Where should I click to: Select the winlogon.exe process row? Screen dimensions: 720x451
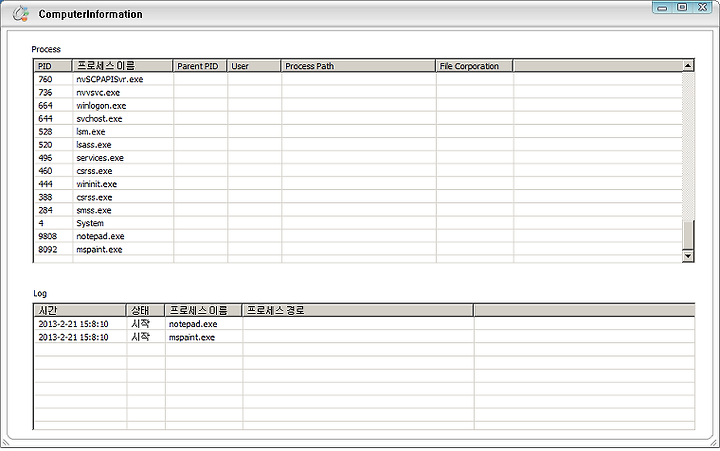(x=359, y=105)
